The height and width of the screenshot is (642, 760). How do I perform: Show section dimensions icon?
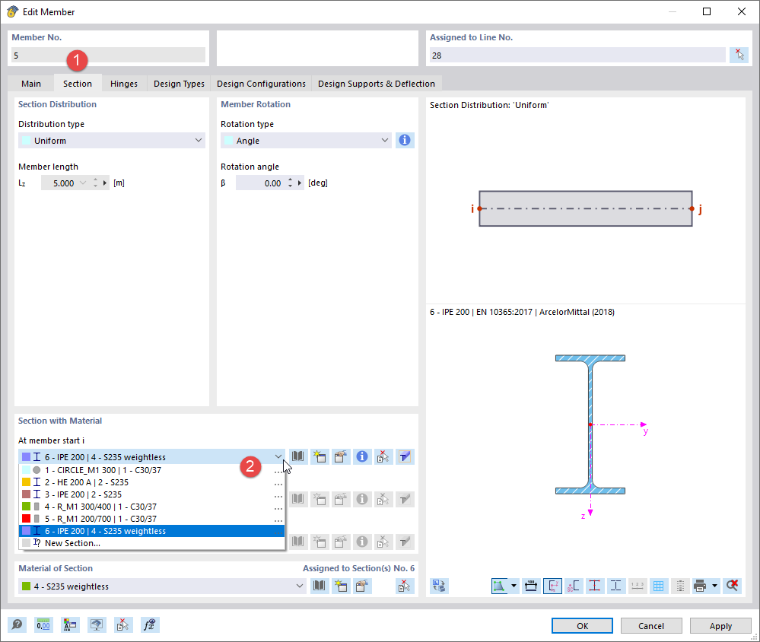(531, 586)
